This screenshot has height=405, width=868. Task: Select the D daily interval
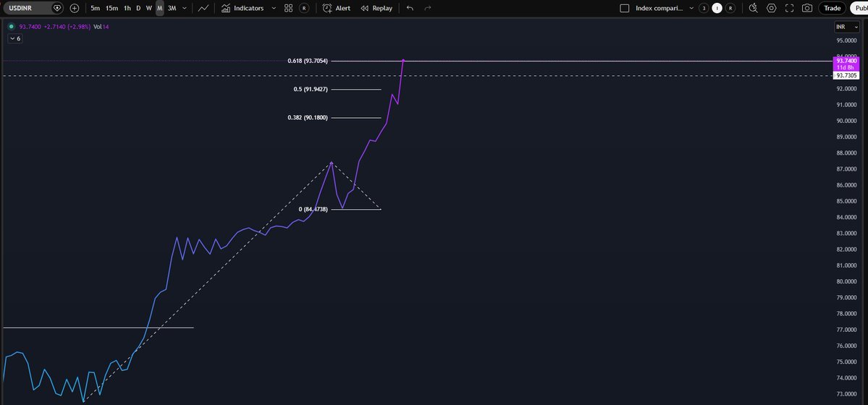pyautogui.click(x=138, y=8)
